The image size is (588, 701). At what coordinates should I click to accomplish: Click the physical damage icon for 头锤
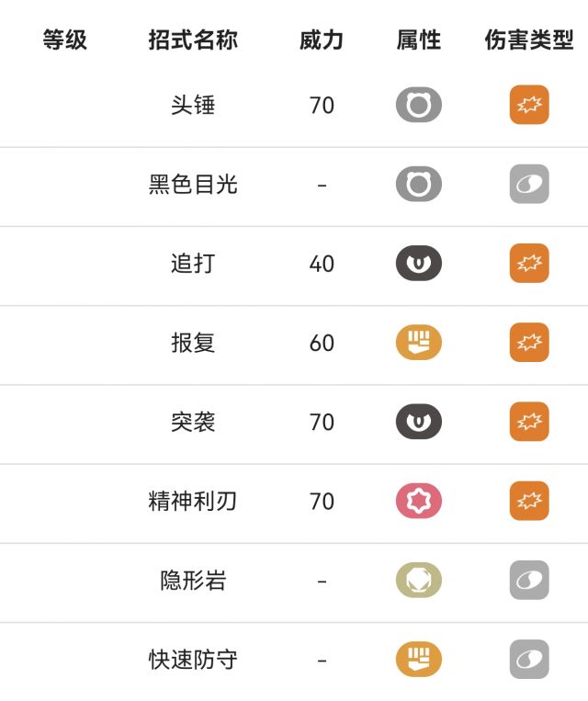pyautogui.click(x=529, y=105)
